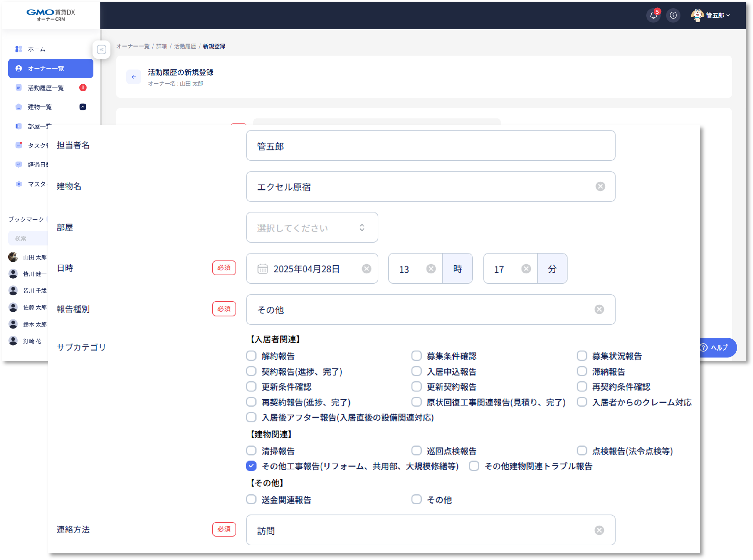Open the 報告種別 dropdown showing その他
The image size is (753, 560).
point(431,310)
